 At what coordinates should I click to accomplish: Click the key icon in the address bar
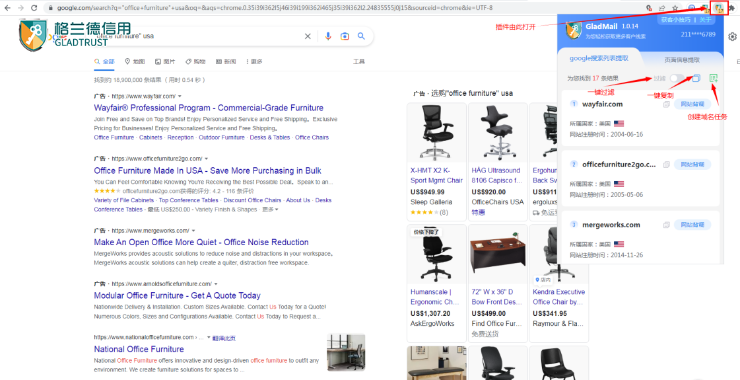pyautogui.click(x=649, y=8)
